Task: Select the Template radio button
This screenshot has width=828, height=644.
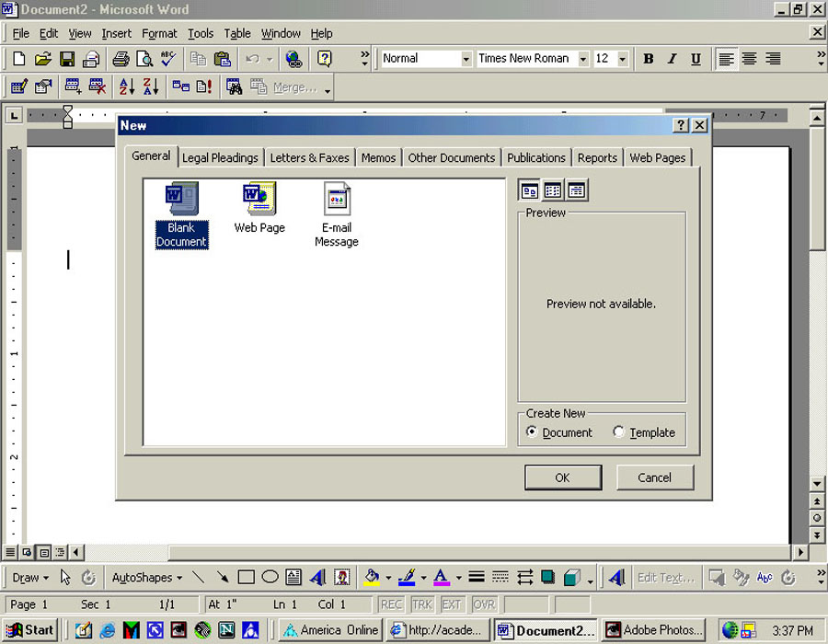Action: [618, 432]
